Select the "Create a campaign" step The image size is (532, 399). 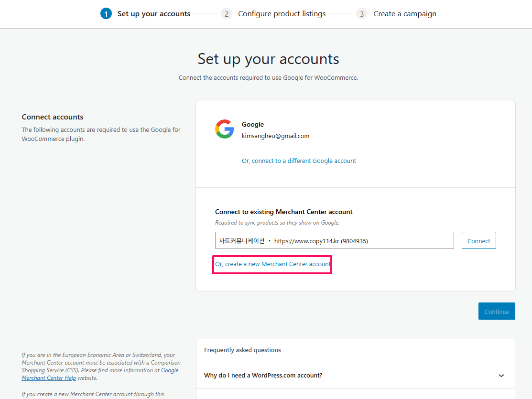[405, 13]
